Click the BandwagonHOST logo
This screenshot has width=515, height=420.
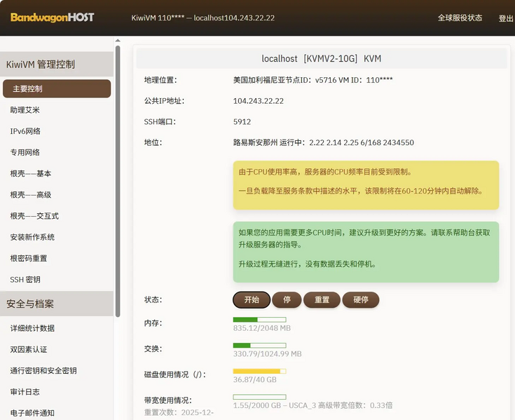(x=52, y=18)
